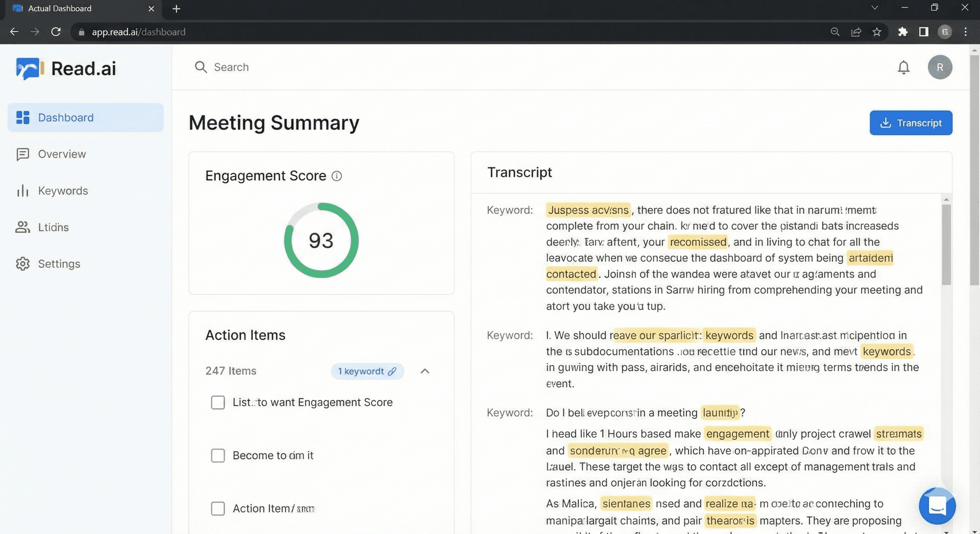Image resolution: width=980 pixels, height=534 pixels.
Task: Collapse the Action Items list chevron
Action: [425, 371]
